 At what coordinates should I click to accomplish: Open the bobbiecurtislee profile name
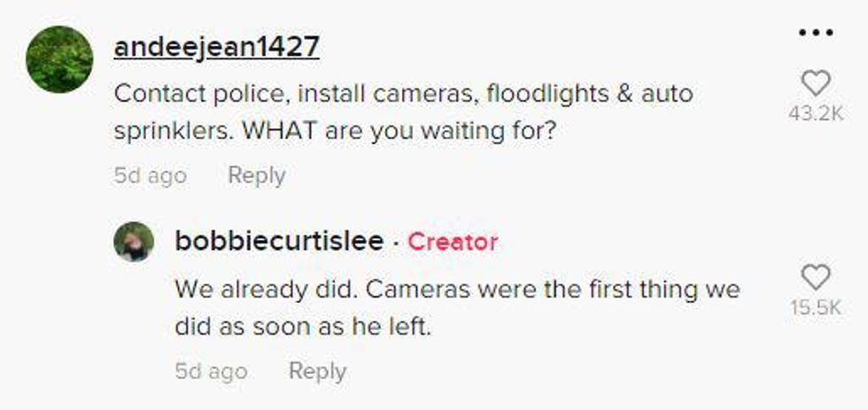click(x=279, y=241)
